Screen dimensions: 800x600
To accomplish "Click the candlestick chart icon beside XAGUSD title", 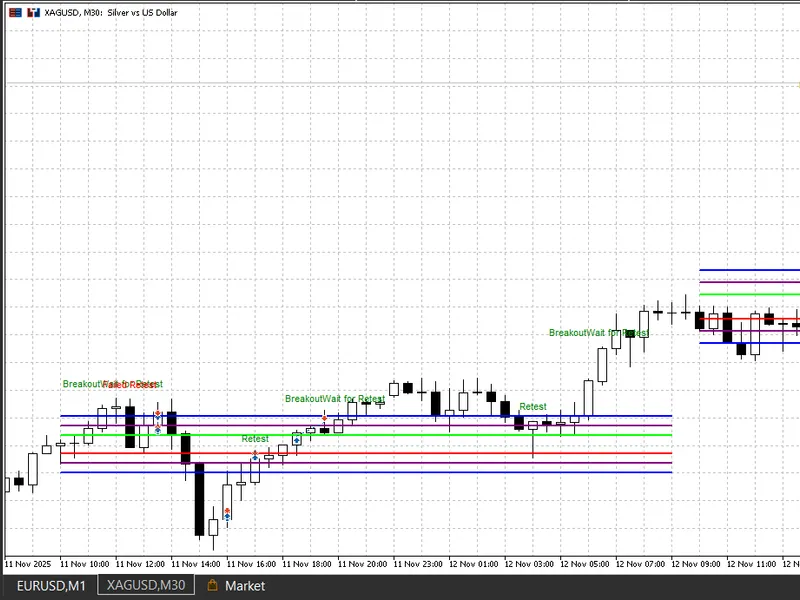I will point(33,12).
